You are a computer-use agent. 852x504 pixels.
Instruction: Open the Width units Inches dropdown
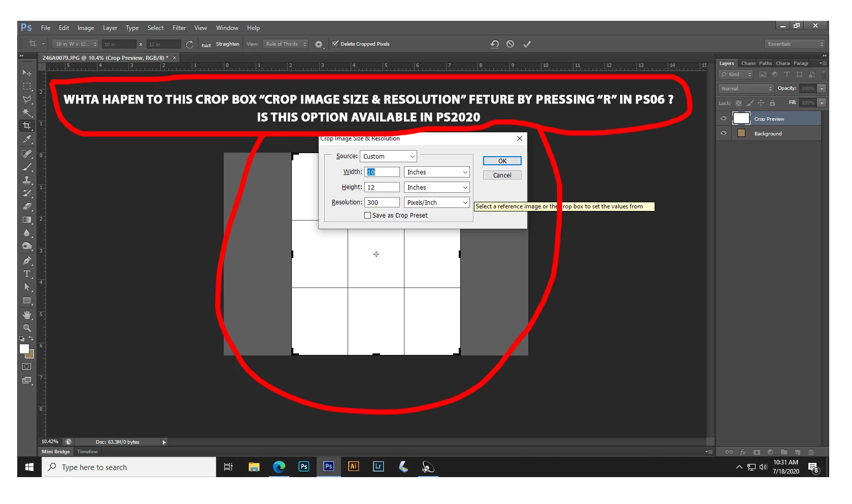coord(436,172)
